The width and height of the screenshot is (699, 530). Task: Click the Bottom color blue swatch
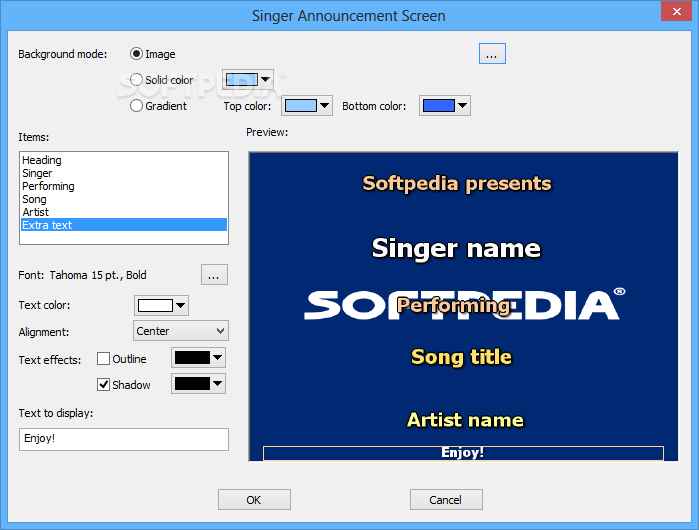coord(439,106)
